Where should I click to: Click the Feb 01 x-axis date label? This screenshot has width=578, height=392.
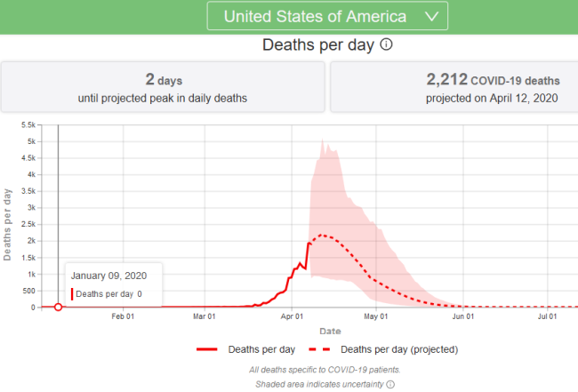pyautogui.click(x=122, y=316)
